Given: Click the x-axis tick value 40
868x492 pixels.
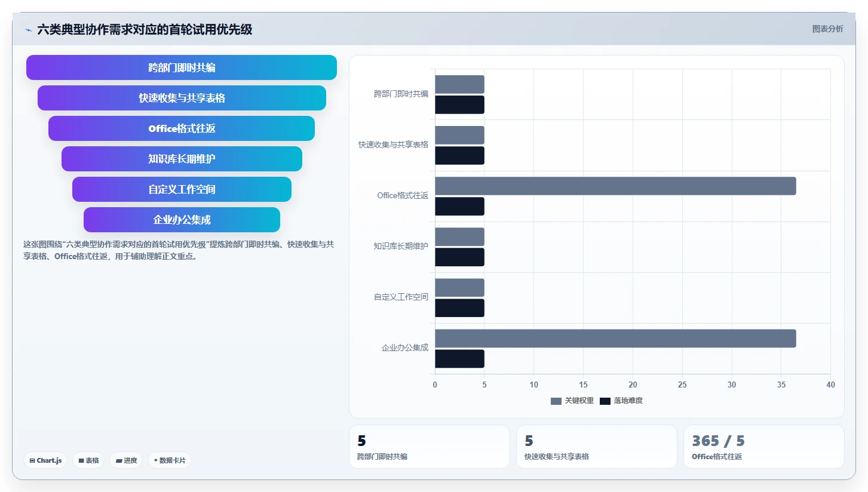Looking at the screenshot, I should point(830,385).
